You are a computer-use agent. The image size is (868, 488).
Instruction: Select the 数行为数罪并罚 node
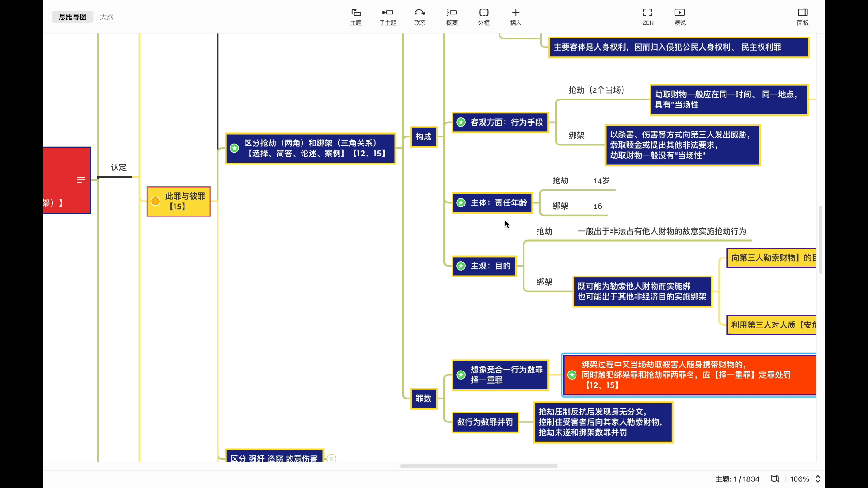click(x=485, y=422)
